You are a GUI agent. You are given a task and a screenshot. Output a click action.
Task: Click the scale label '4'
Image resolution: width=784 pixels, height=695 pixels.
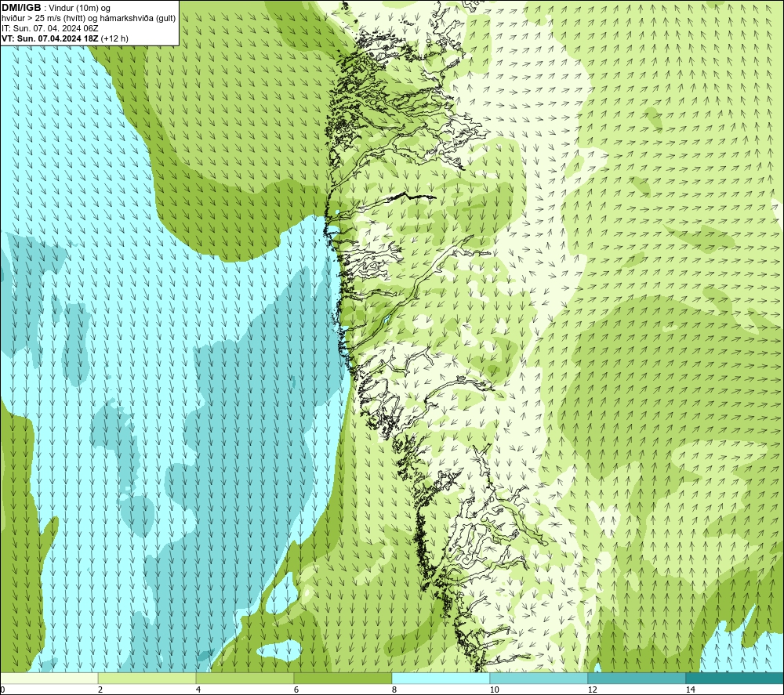coord(198,690)
